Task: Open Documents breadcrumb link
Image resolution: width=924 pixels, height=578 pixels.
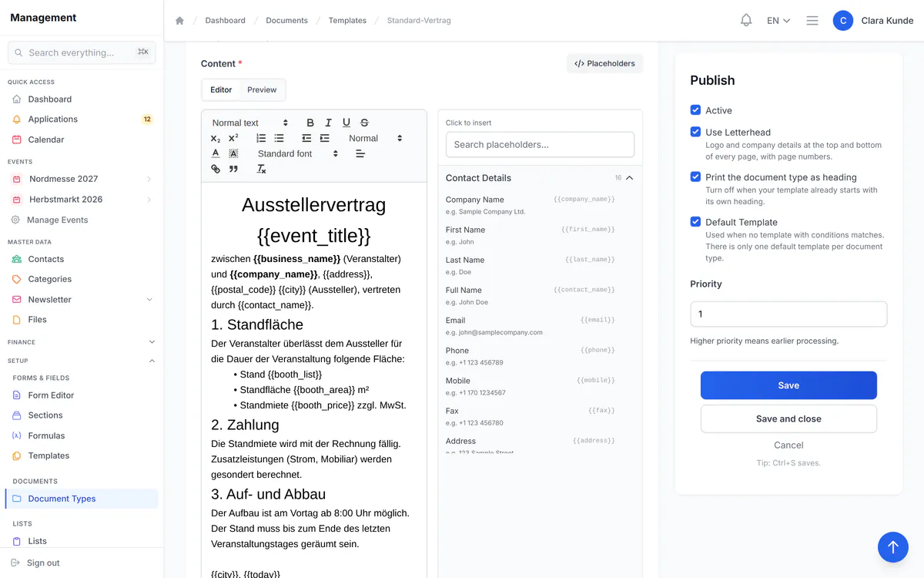Action: (x=286, y=21)
